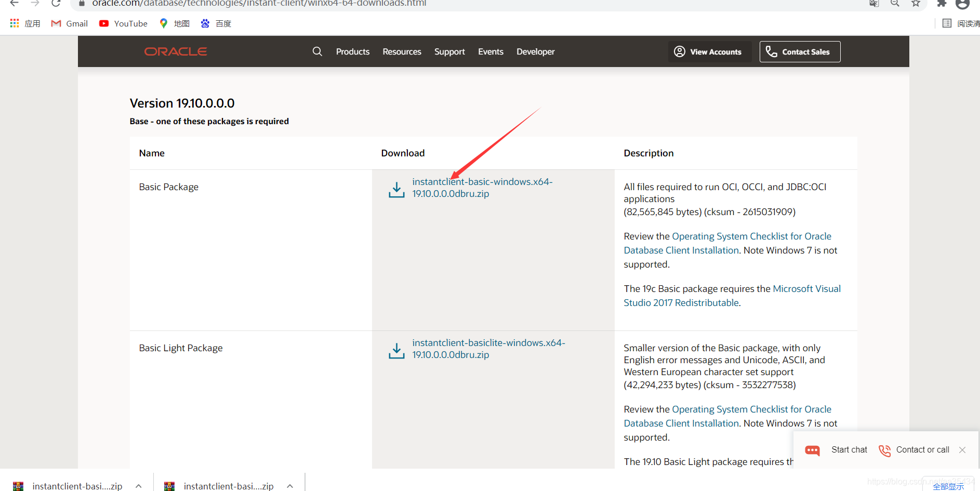Open the Chrome profile avatar
Screen dimensions: 980x491
point(962,4)
